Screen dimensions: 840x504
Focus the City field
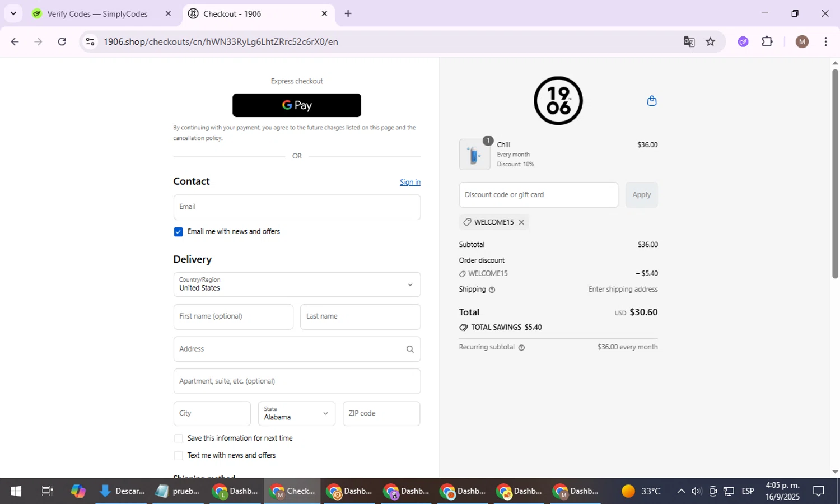tap(212, 414)
